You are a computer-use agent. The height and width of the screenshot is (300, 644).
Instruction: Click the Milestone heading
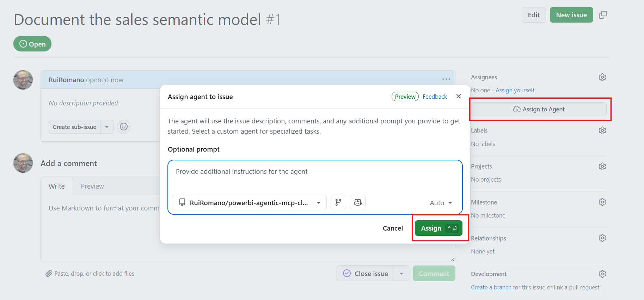[484, 202]
